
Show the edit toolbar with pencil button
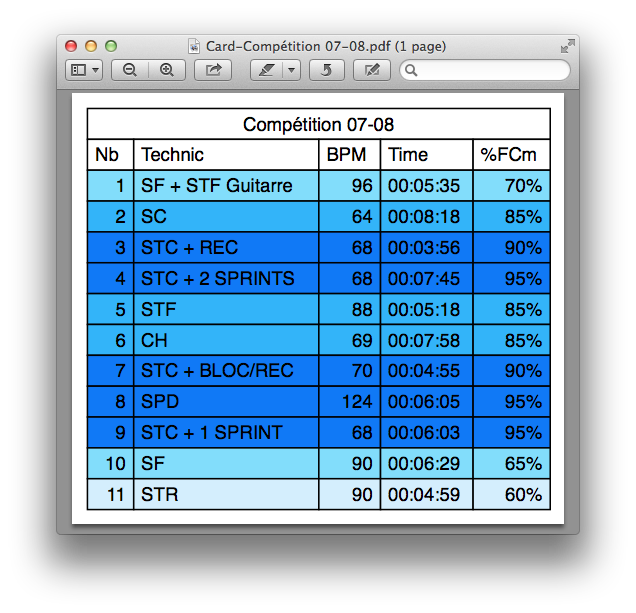click(x=372, y=70)
